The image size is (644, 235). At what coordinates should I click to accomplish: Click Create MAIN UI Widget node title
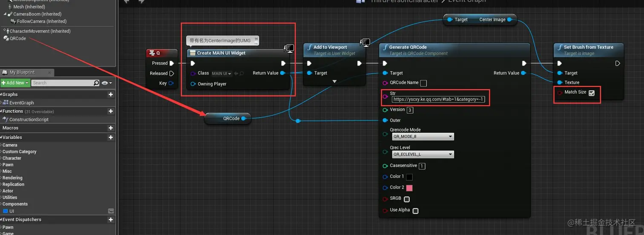tap(221, 53)
